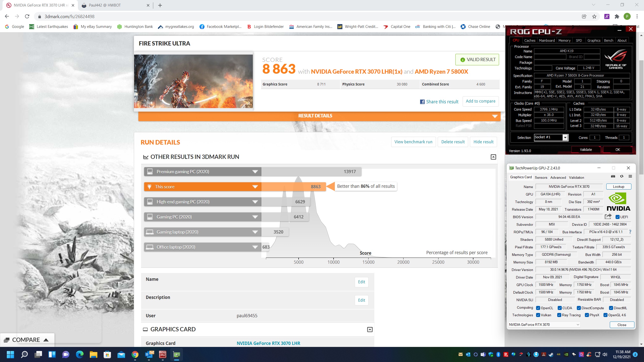Image resolution: width=644 pixels, height=362 pixels.
Task: Click the ROG CPU-Z taskbar icon
Action: [x=163, y=355]
